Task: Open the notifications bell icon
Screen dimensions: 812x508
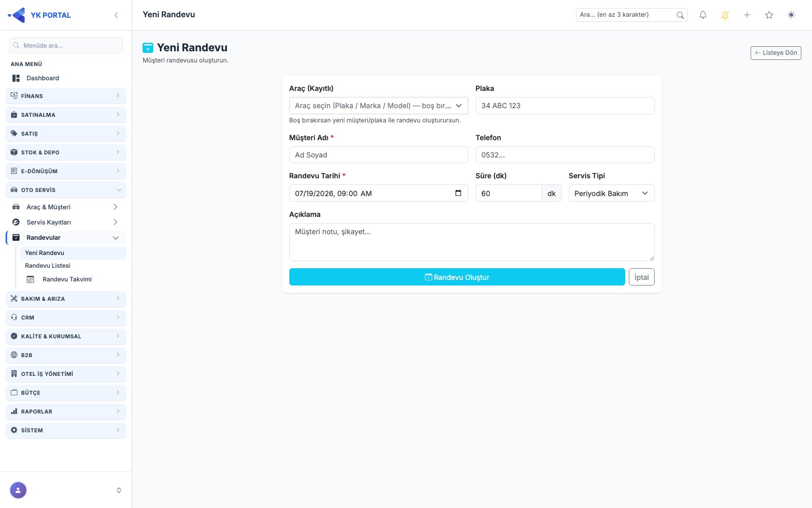Action: click(703, 15)
